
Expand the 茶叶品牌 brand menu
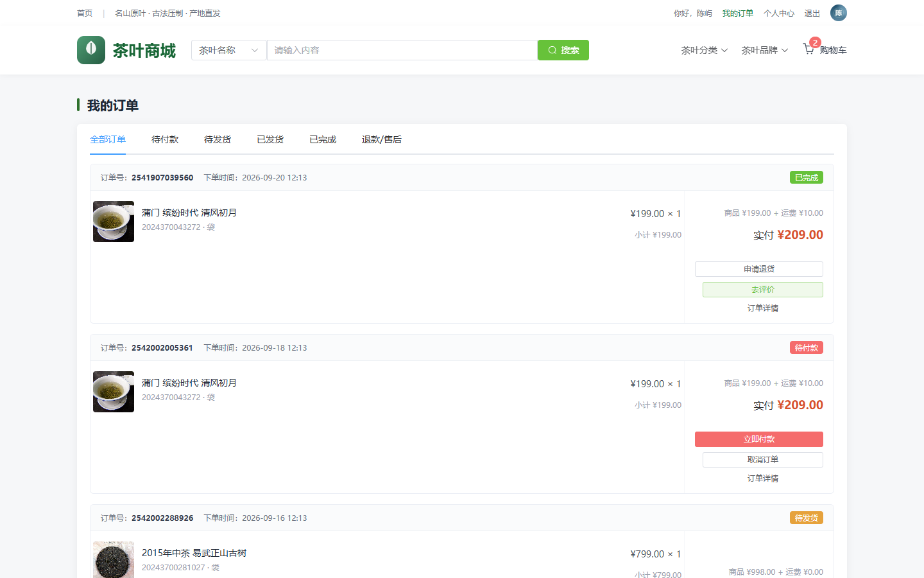pyautogui.click(x=764, y=50)
